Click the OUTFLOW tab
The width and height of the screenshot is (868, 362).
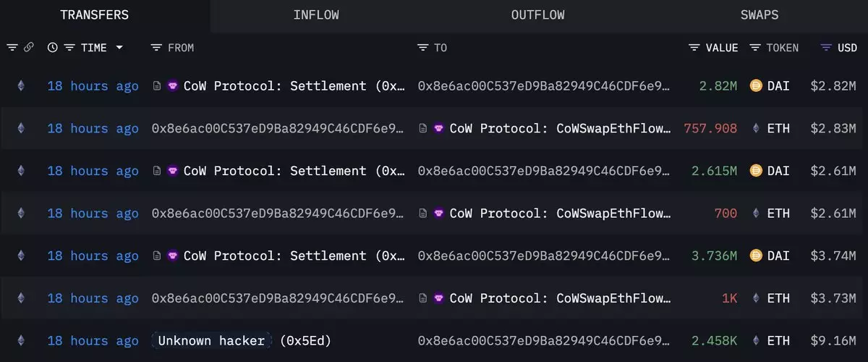537,15
